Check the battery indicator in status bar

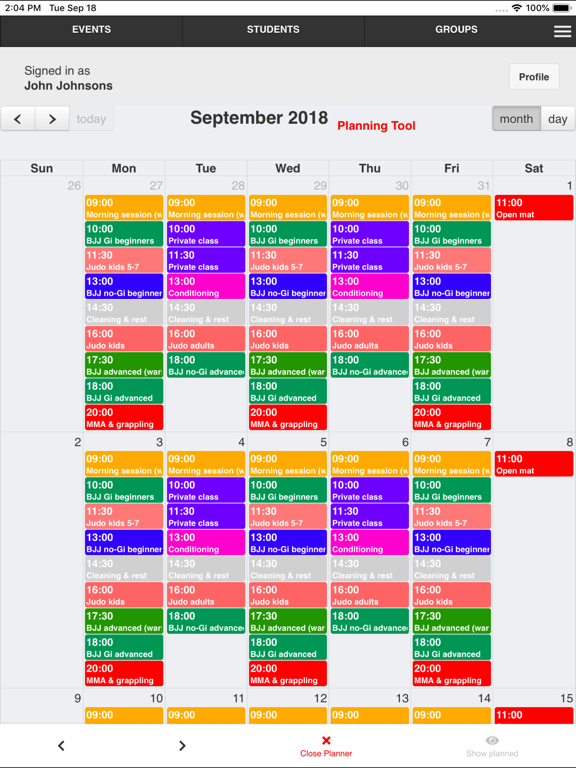click(x=562, y=8)
